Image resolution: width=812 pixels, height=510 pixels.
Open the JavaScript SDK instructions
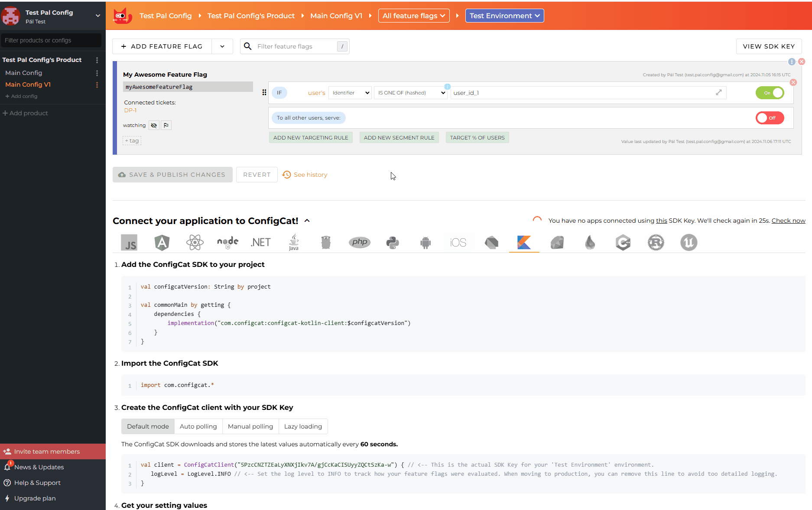click(129, 242)
